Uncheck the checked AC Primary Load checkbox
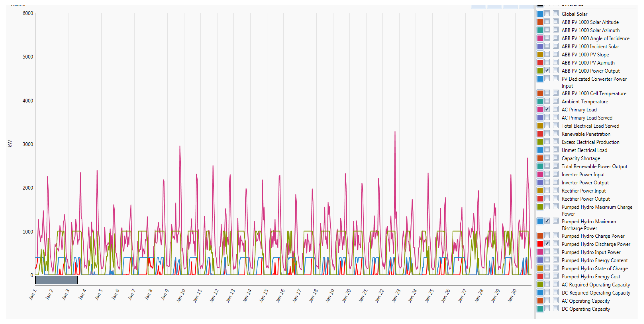Viewport: 644px width, 324px height. (x=547, y=109)
